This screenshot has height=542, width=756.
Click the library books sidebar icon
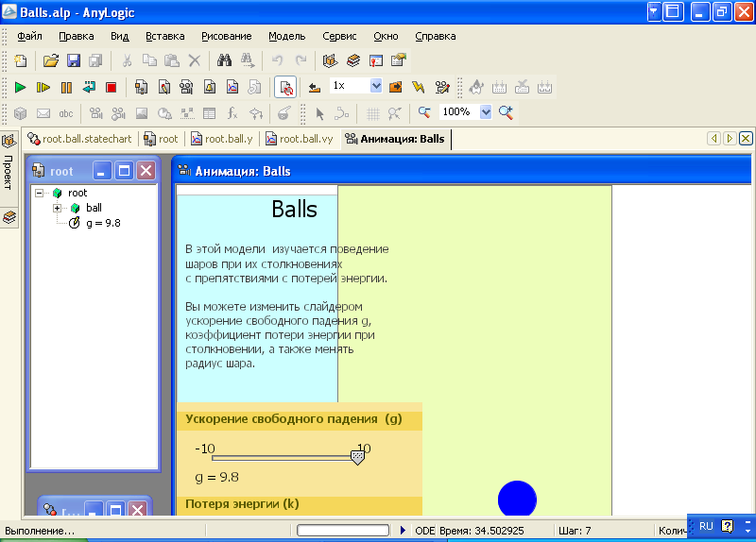9,218
